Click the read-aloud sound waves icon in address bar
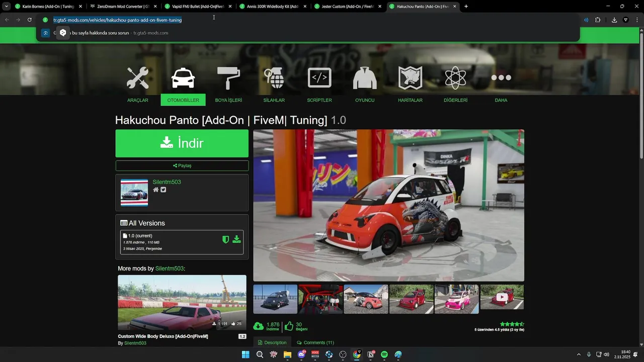 (586, 20)
